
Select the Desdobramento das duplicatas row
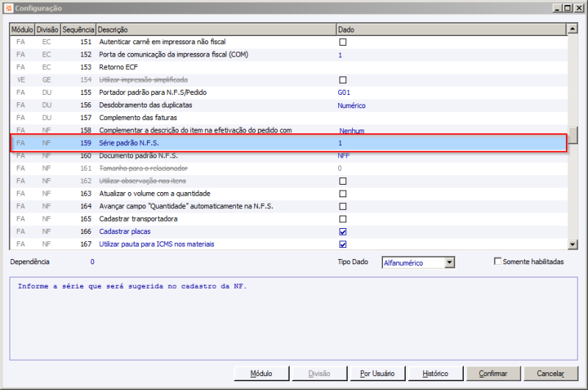(288, 105)
